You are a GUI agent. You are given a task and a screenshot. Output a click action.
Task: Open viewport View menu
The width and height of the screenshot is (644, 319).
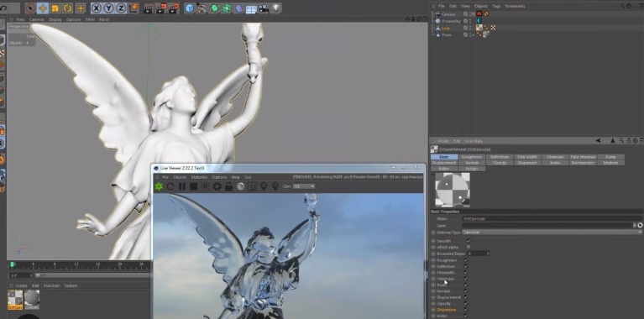point(20,19)
